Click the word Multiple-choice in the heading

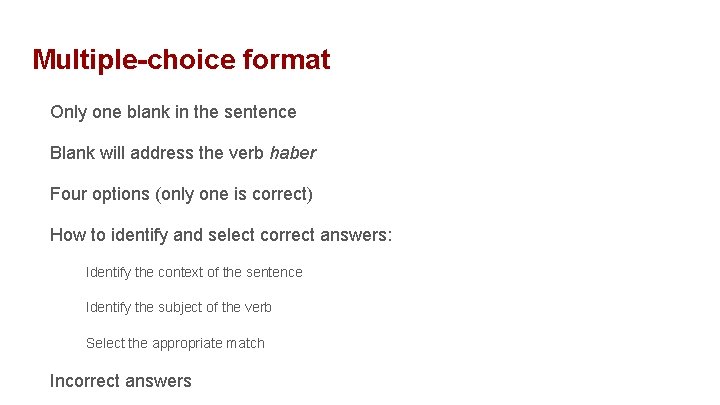(x=134, y=60)
